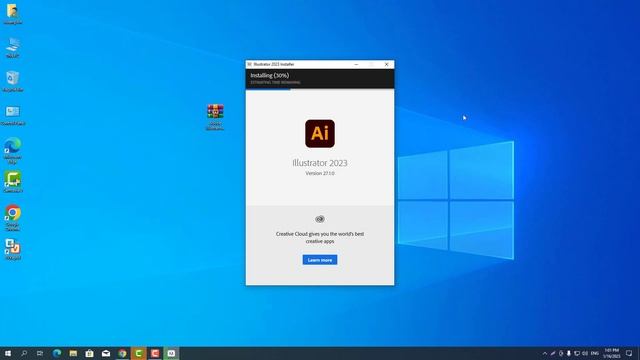640x360 pixels.
Task: Open the Google Chrome desktop shortcut
Action: pos(13,218)
